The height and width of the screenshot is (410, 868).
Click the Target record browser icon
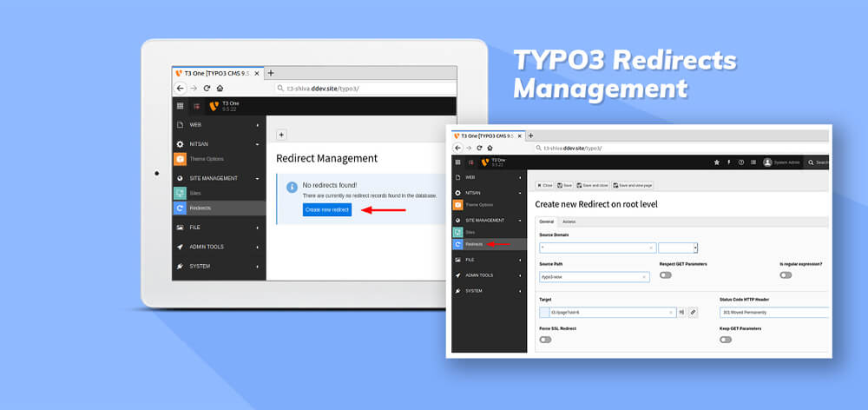pyautogui.click(x=681, y=313)
